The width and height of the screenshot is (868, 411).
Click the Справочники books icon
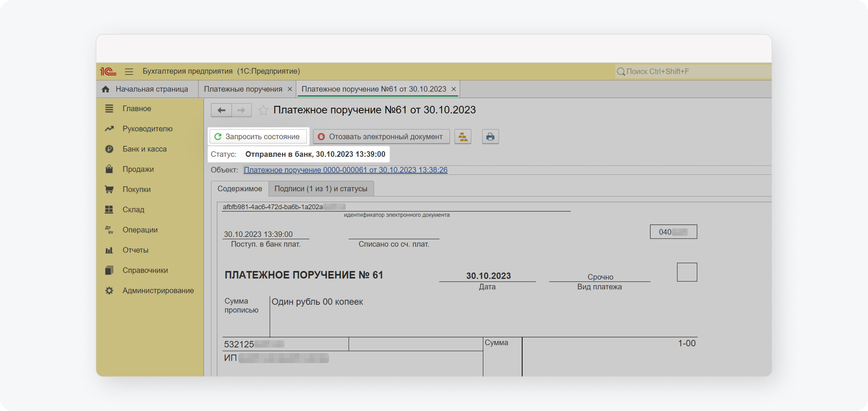pos(109,270)
